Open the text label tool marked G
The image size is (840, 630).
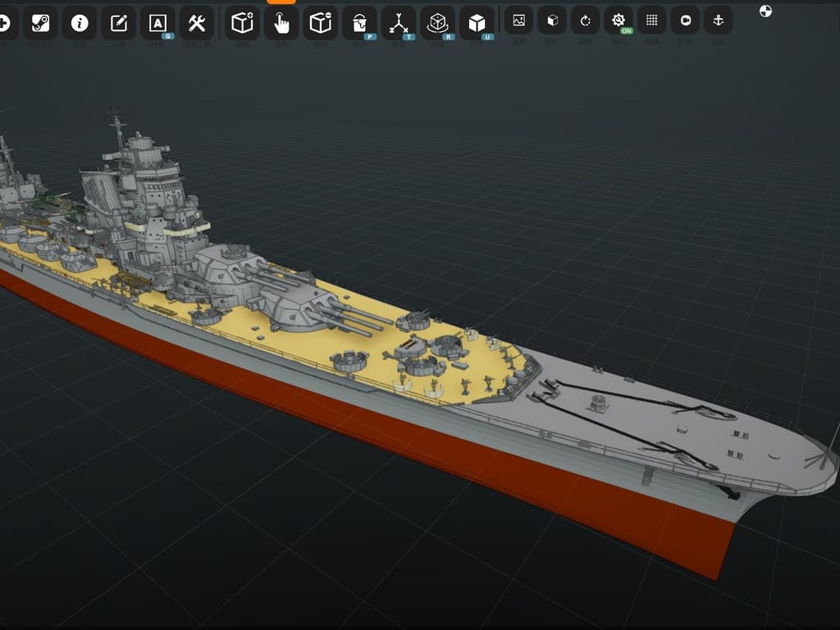coord(156,22)
